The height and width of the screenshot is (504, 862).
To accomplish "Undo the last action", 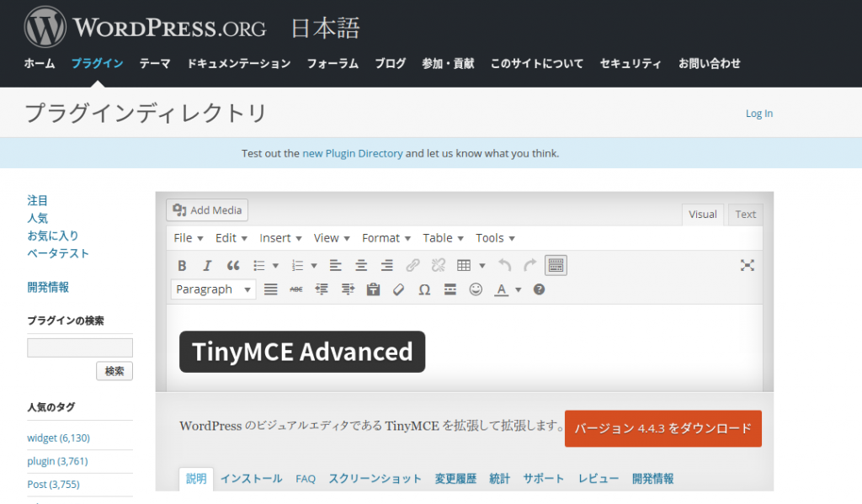I will pos(505,266).
